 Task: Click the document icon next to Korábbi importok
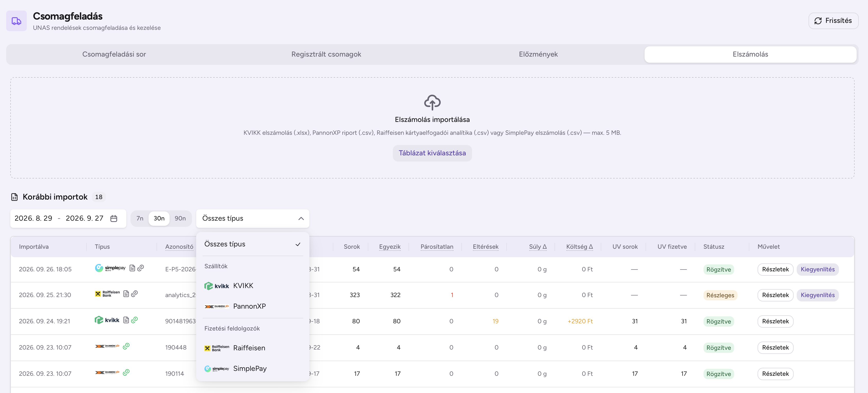[14, 197]
